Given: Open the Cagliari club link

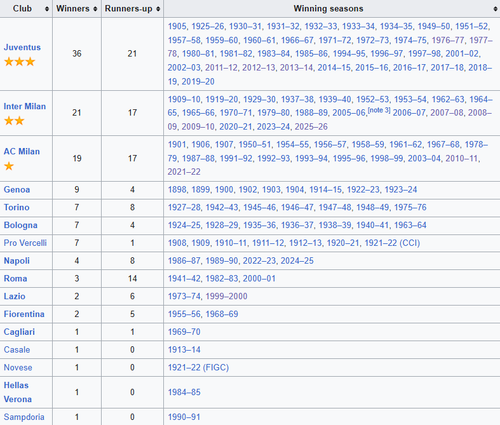Looking at the screenshot, I should 19,332.
